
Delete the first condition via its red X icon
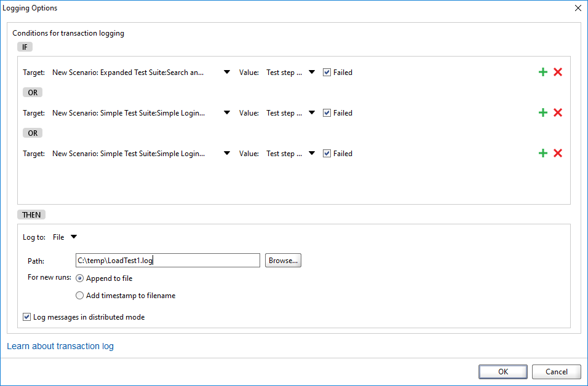click(x=558, y=72)
